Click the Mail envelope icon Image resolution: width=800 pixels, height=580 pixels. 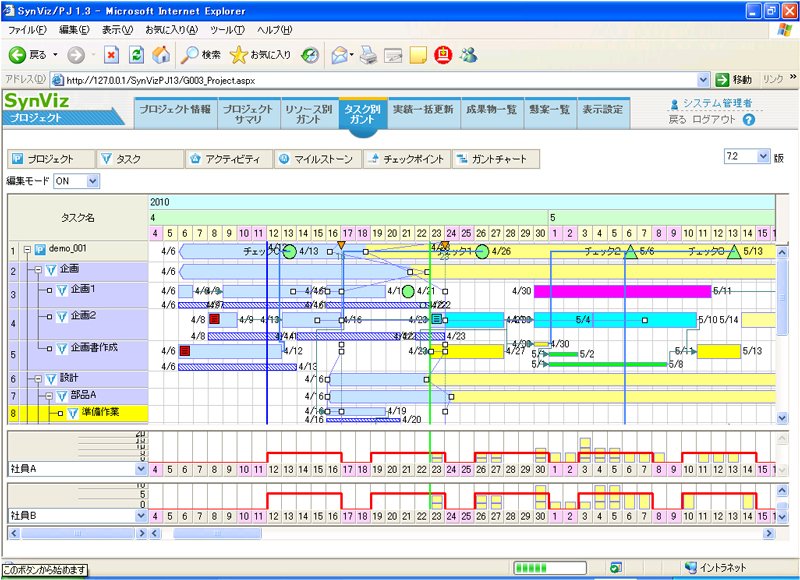click(x=339, y=55)
